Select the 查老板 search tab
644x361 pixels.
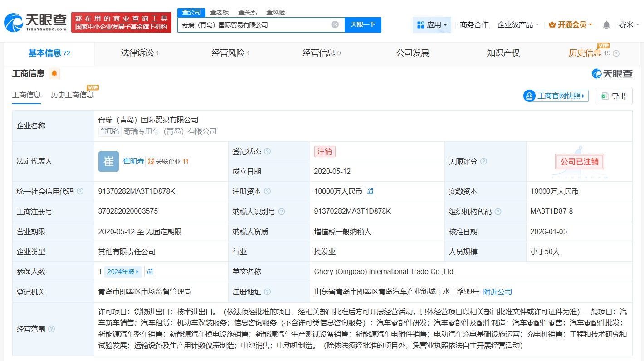[x=220, y=12]
